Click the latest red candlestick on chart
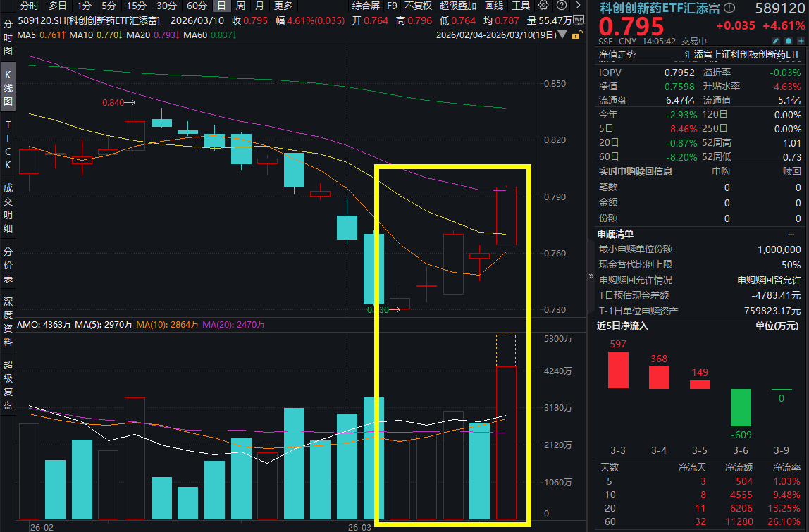 [x=506, y=216]
